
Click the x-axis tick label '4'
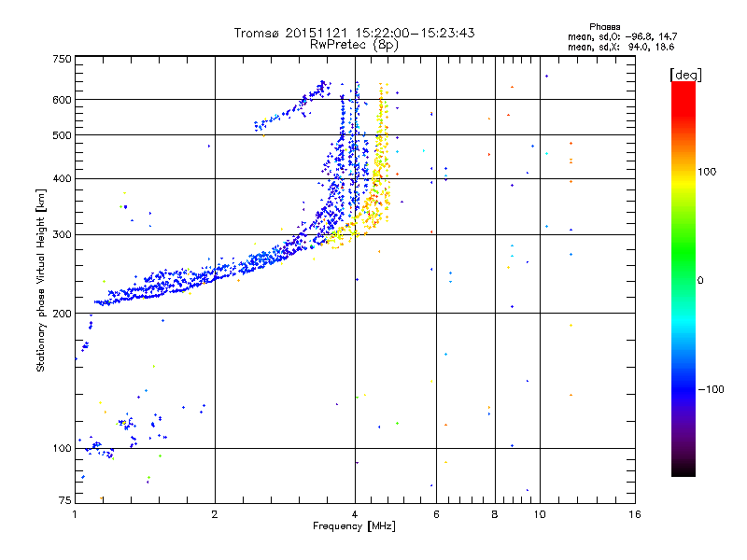coord(355,514)
